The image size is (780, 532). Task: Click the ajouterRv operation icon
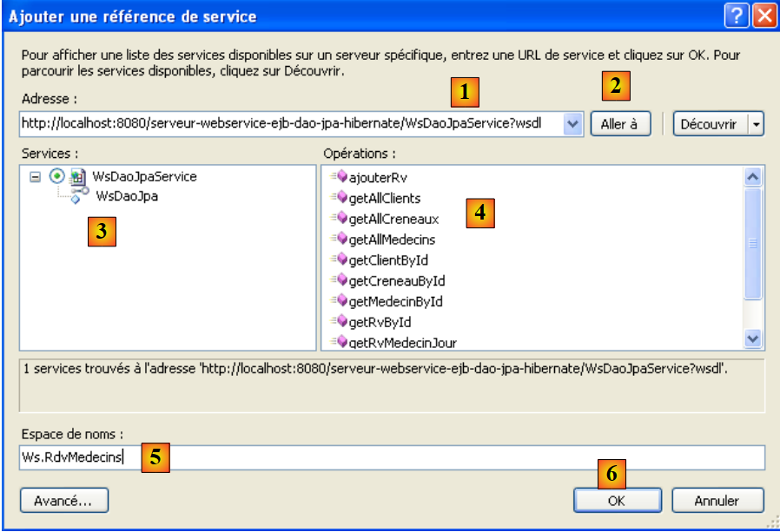coord(339,177)
